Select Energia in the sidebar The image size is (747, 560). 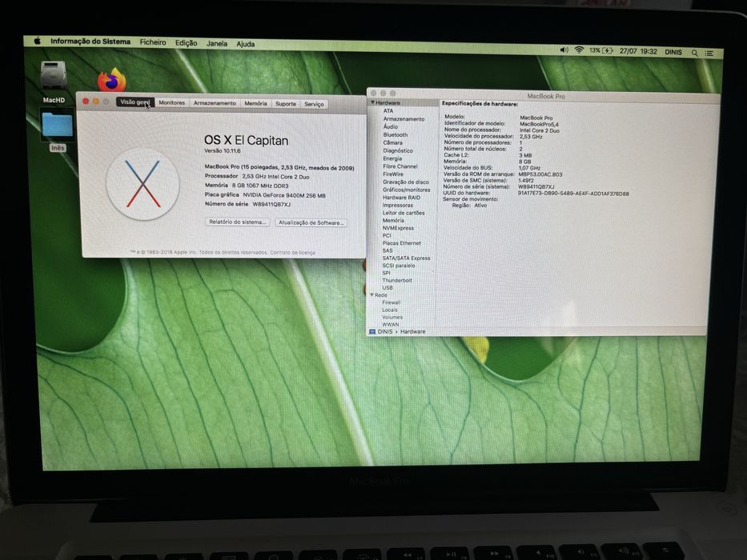[x=392, y=158]
